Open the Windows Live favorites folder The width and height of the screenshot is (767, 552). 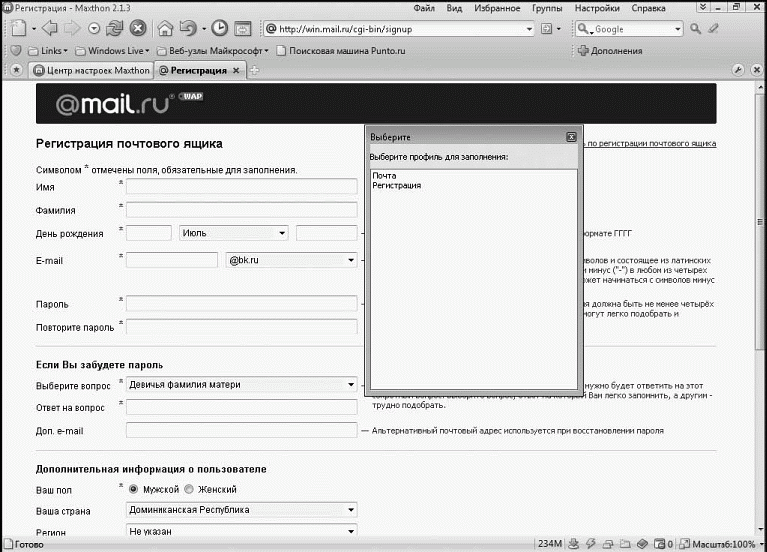pos(112,51)
